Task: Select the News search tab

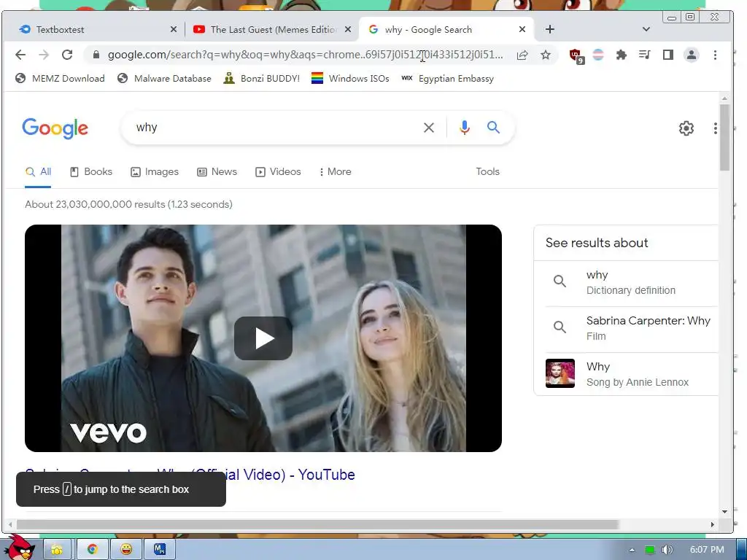Action: coord(217,171)
